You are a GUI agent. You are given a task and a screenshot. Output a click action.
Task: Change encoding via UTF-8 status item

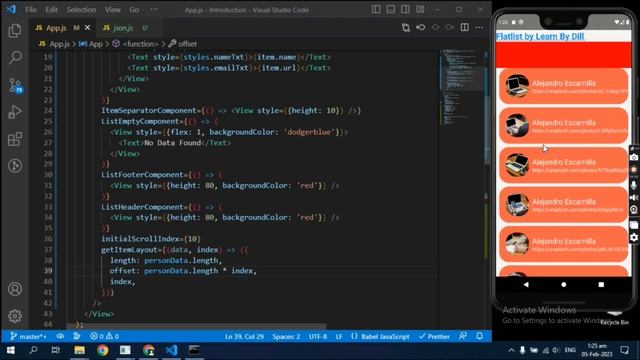318,337
